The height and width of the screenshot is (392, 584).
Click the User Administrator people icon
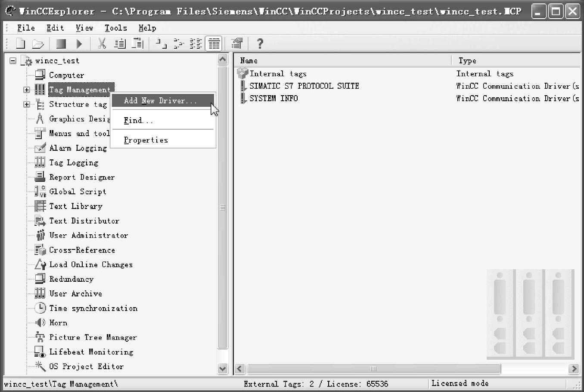[40, 235]
